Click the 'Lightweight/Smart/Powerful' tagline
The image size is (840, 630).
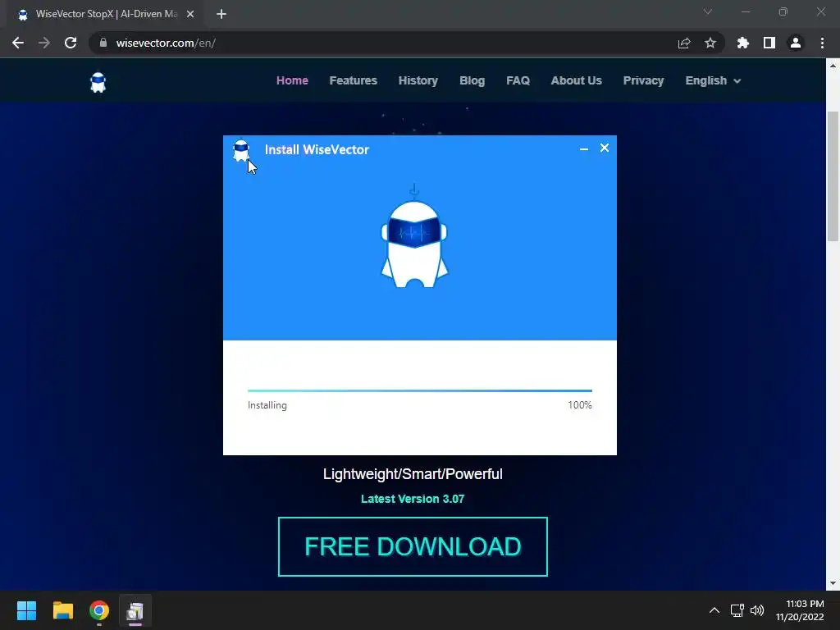coord(413,474)
